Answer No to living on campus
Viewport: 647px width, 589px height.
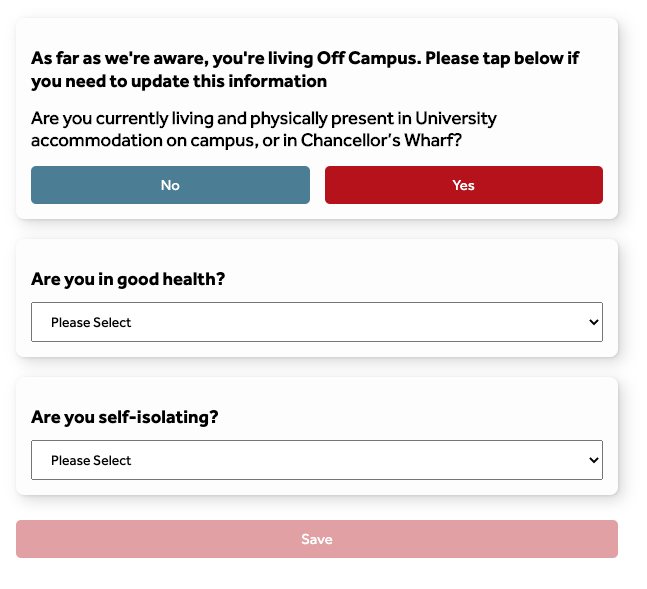tap(170, 185)
